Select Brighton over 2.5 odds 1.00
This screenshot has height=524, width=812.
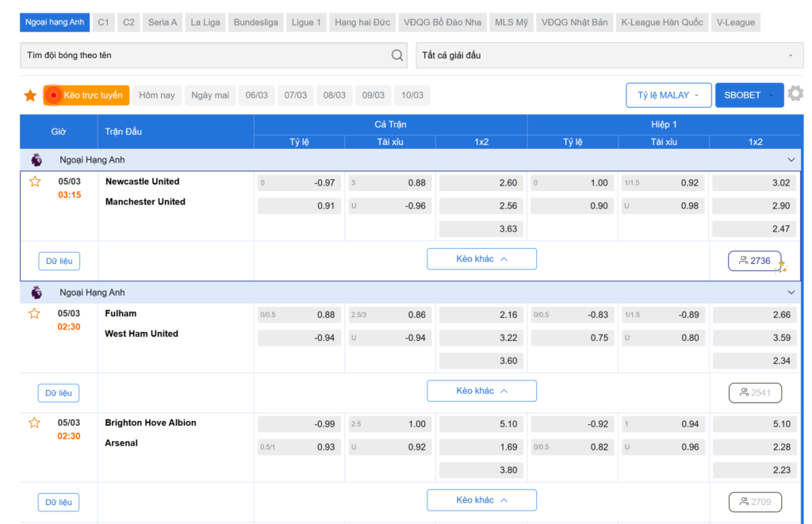[x=390, y=424]
